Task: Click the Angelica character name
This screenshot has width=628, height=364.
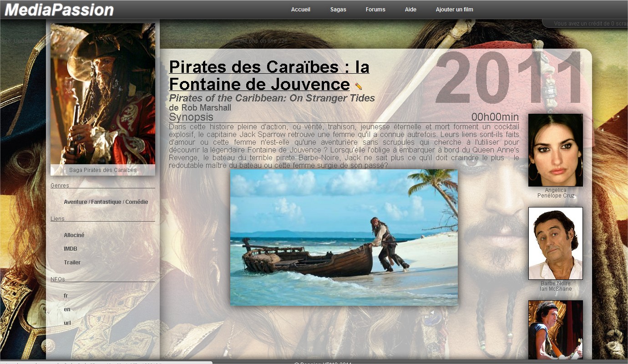Action: (x=556, y=190)
